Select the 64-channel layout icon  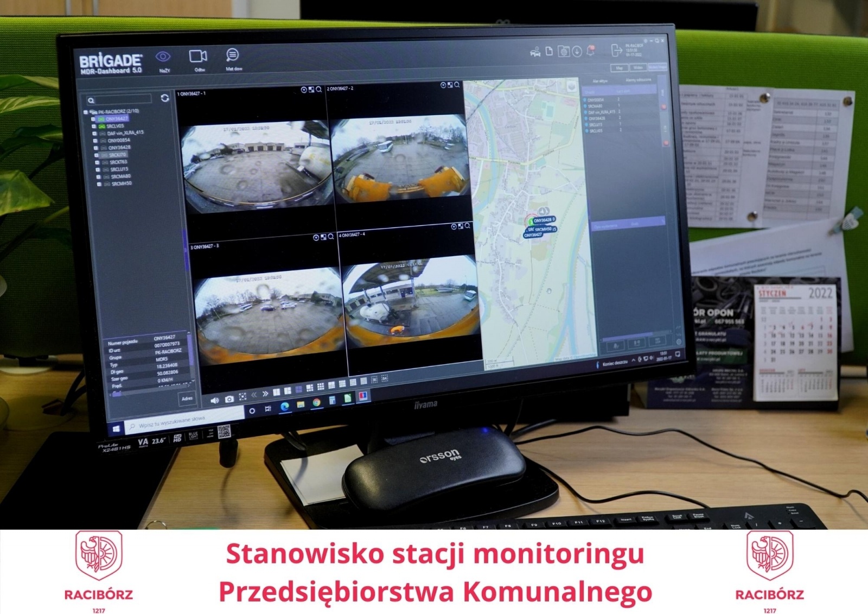[385, 378]
